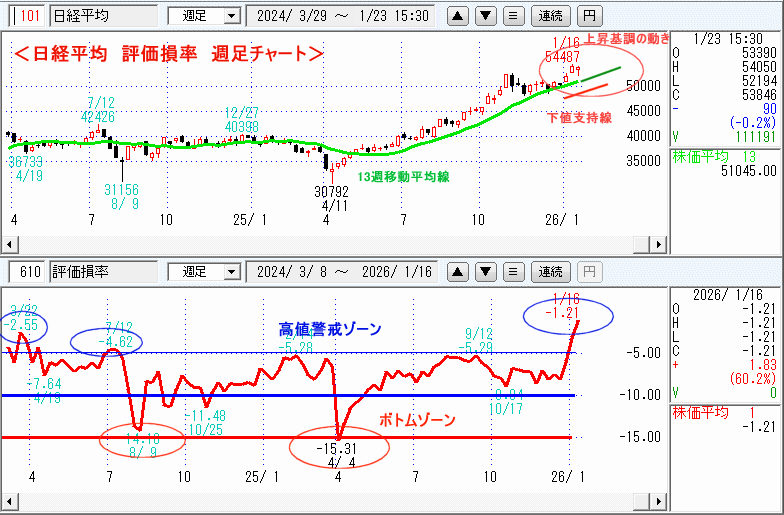Click the closing price 53846 in the side panel
The width and height of the screenshot is (784, 515).
click(x=759, y=94)
